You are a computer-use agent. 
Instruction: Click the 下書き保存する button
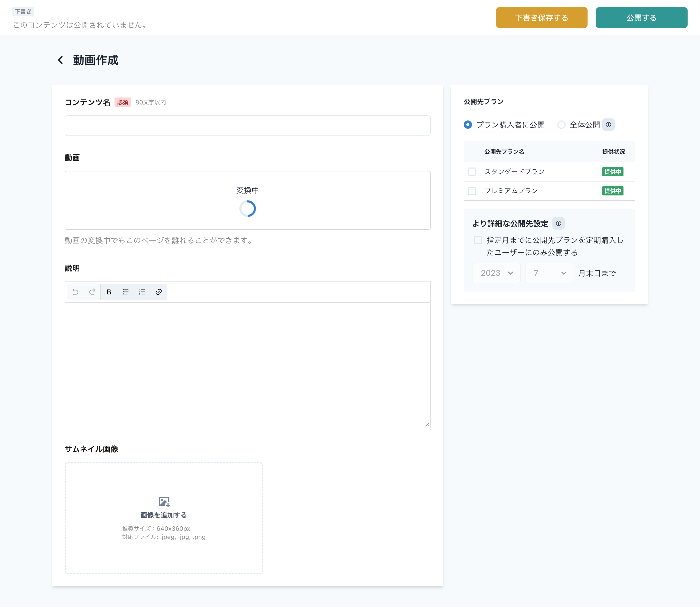[542, 18]
